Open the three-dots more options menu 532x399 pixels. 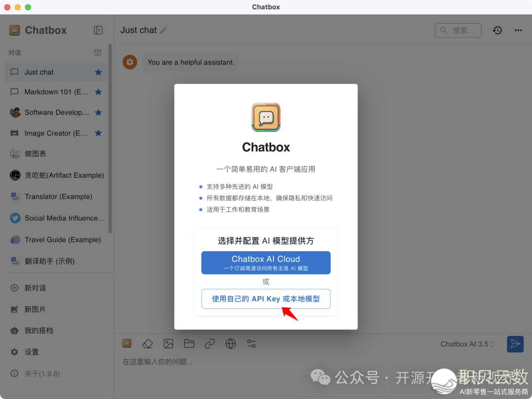click(518, 30)
